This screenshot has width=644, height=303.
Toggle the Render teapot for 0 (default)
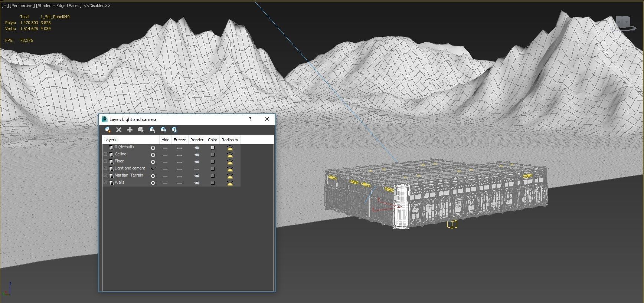pos(197,148)
